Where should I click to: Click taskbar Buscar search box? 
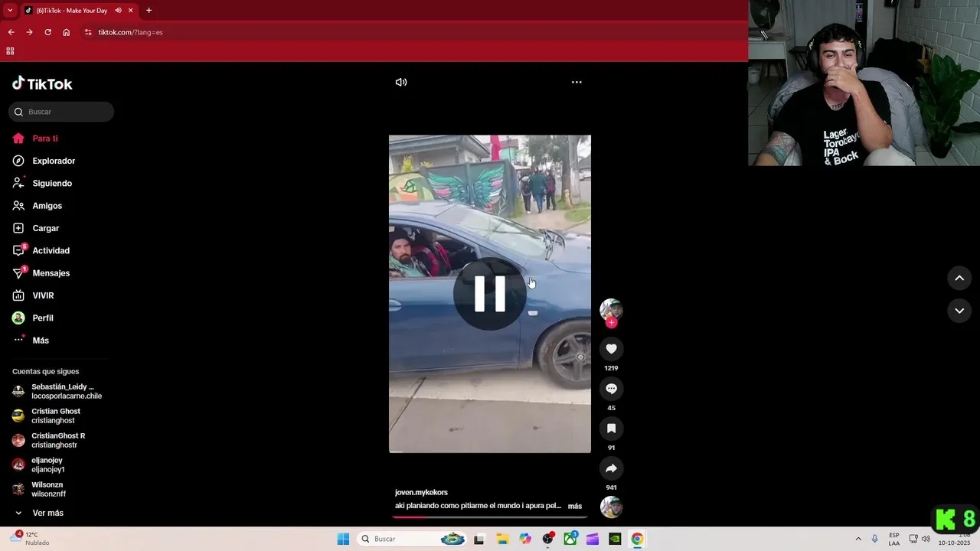pos(413,539)
